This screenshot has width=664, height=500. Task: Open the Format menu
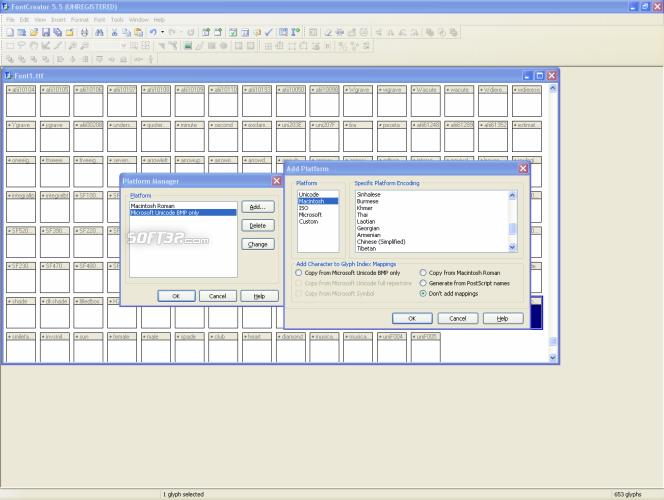coord(80,20)
